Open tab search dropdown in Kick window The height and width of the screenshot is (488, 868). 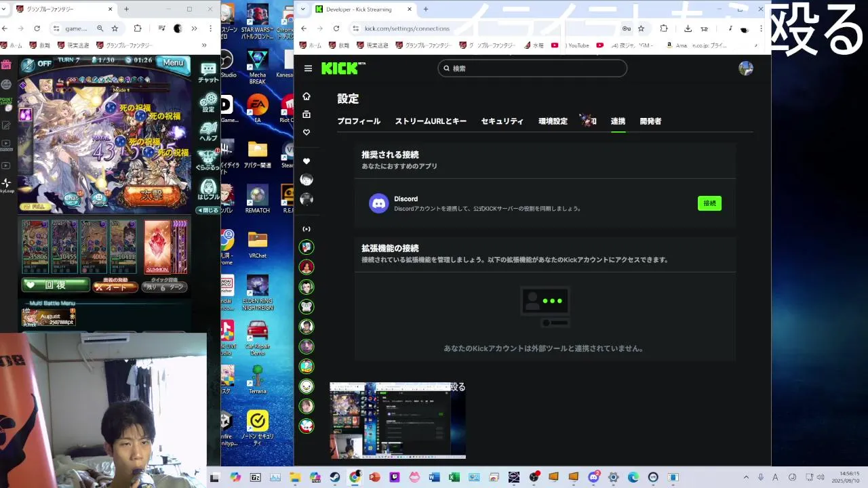click(303, 9)
